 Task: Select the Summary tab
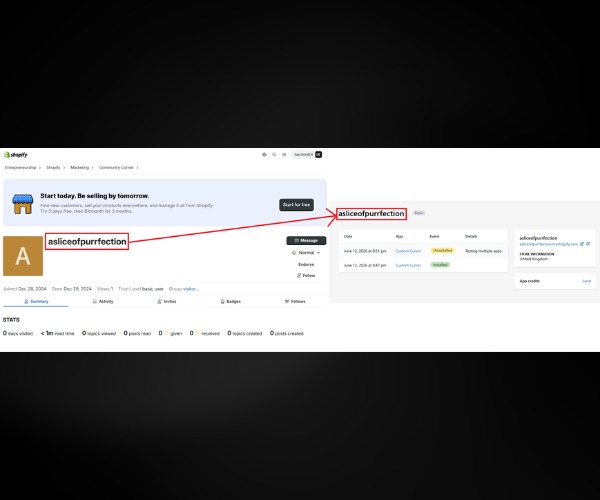36,301
